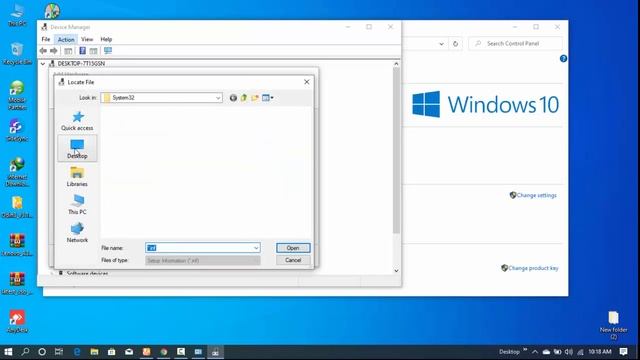Click Search Control Panel box
This screenshot has height=360, width=640.
point(516,44)
